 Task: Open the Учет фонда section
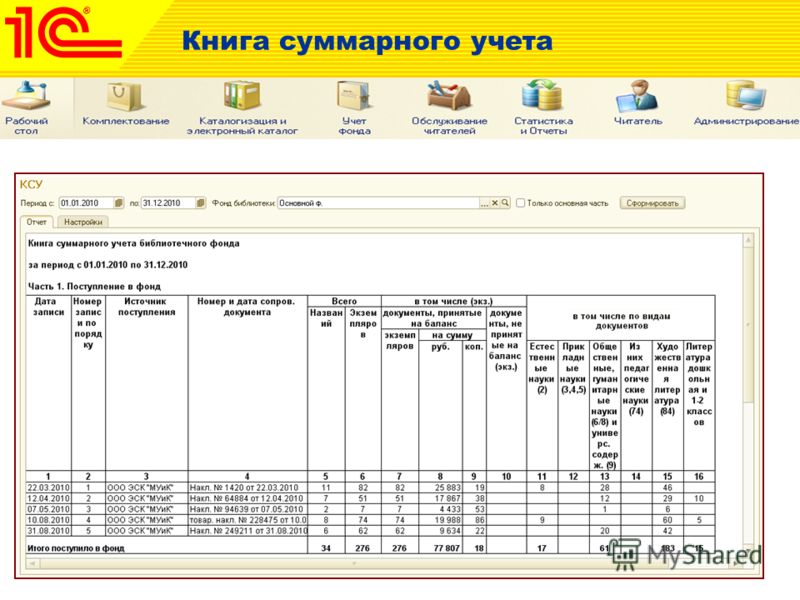click(354, 108)
